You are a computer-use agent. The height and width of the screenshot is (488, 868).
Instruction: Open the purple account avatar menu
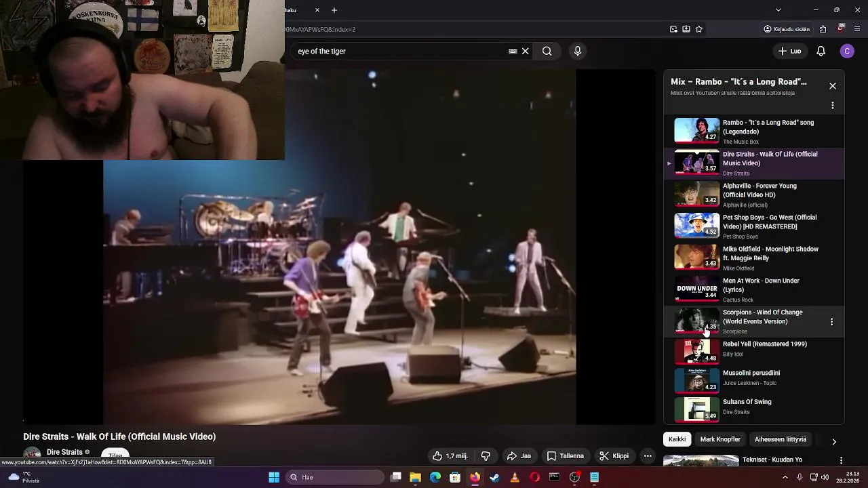[x=847, y=51]
